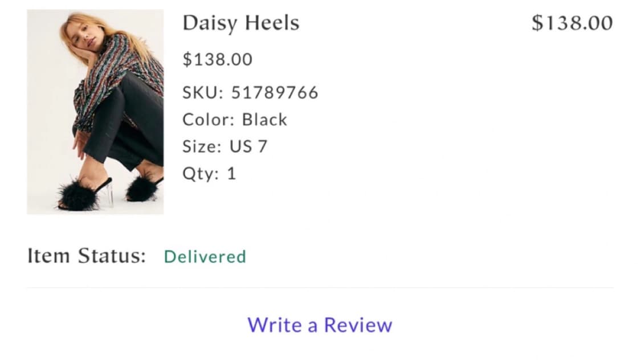
Task: Click the quantity value 1
Action: tap(231, 173)
